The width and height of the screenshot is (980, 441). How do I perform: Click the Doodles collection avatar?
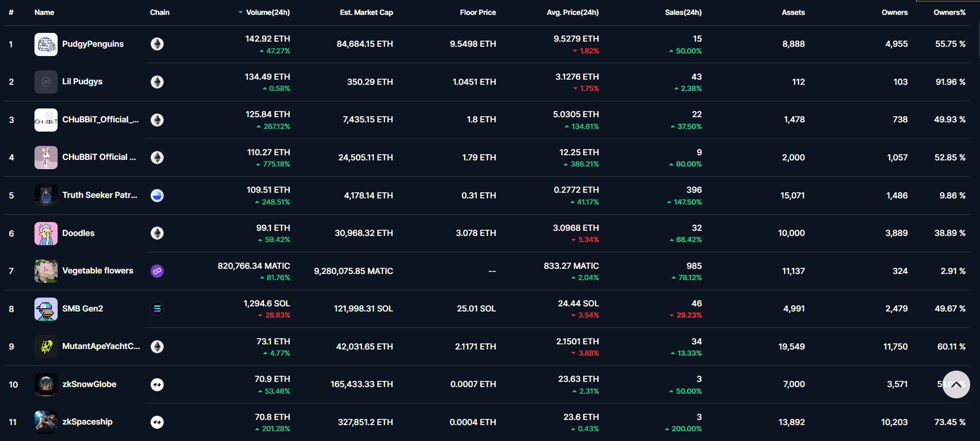pos(46,233)
